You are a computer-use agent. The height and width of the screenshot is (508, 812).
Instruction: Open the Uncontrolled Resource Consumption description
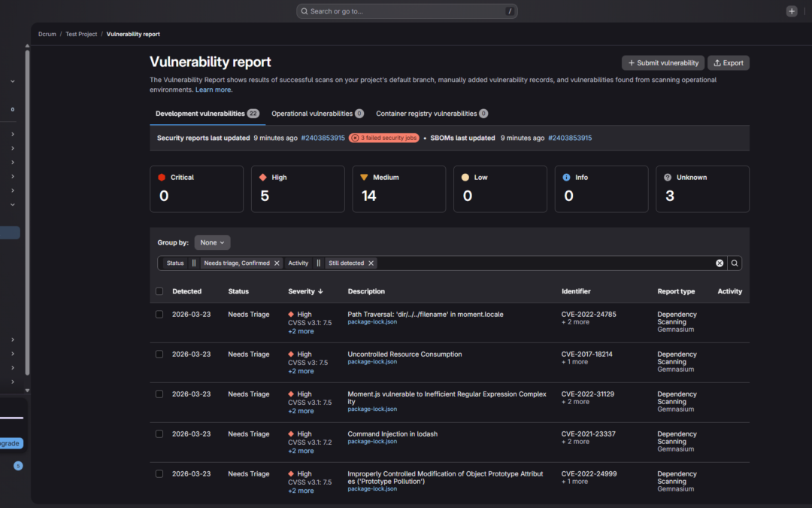point(405,354)
